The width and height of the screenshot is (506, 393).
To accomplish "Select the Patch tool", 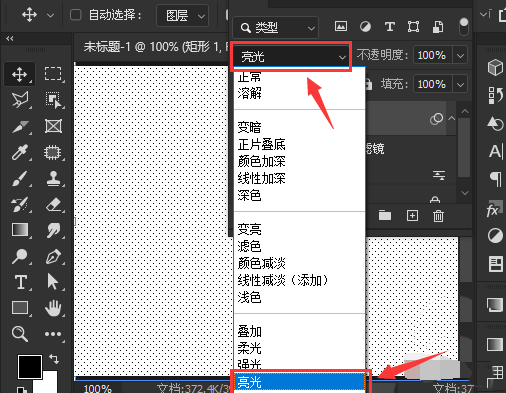I will coord(53,152).
